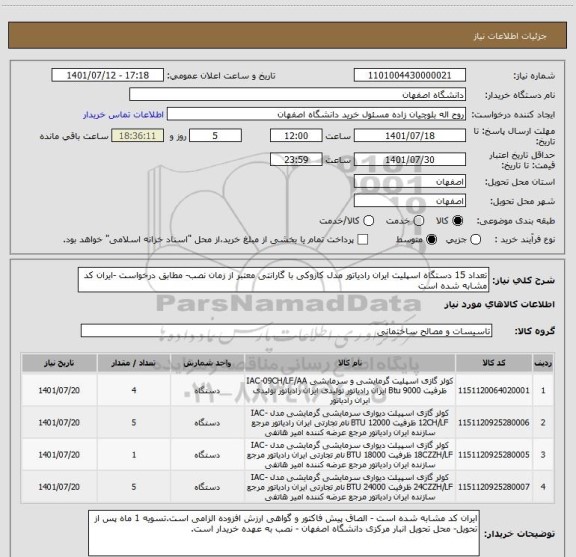
Task: Click the validity time field 23:59
Action: point(296,159)
